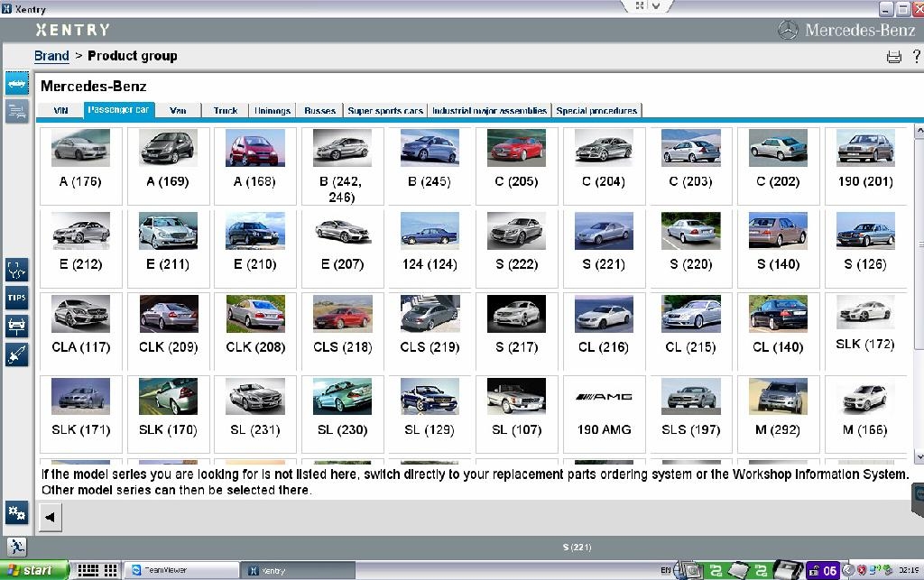Select the S (221) model tile

point(604,249)
